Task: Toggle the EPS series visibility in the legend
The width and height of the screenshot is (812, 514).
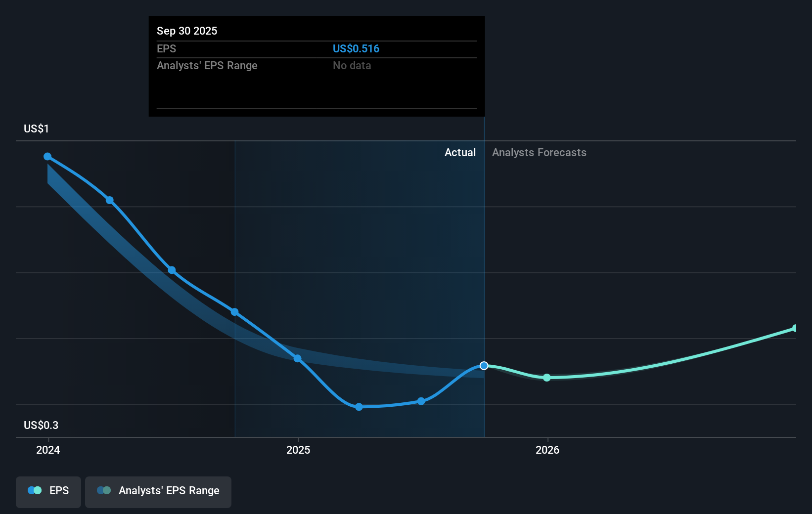Action: click(x=48, y=491)
